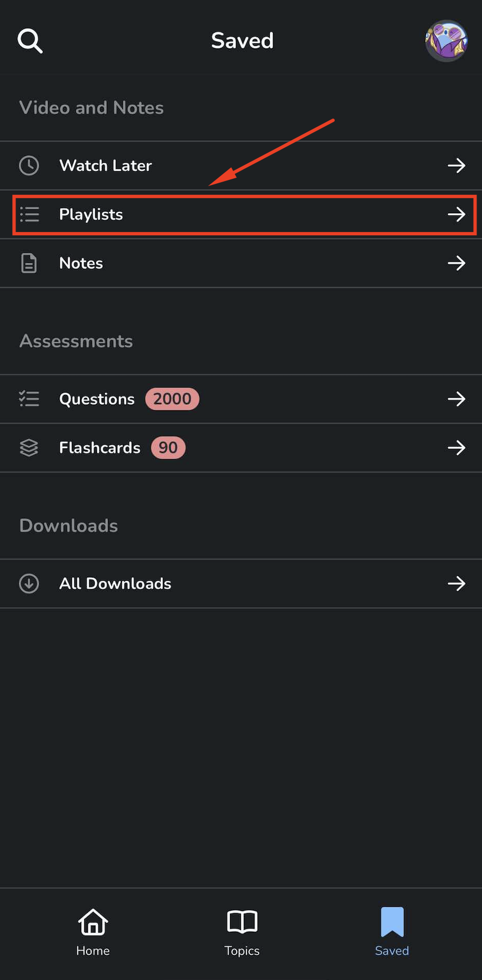The image size is (482, 980).
Task: Open the profile avatar picture
Action: [446, 41]
